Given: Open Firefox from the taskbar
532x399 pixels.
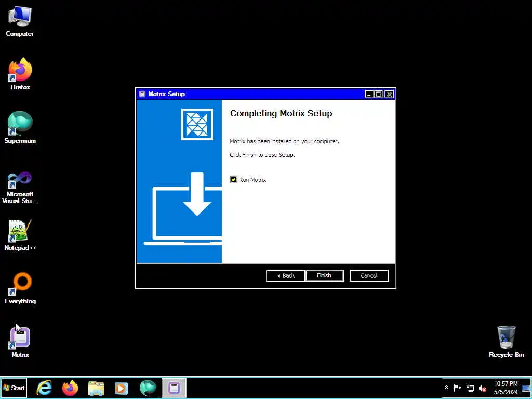Looking at the screenshot, I should [x=70, y=388].
